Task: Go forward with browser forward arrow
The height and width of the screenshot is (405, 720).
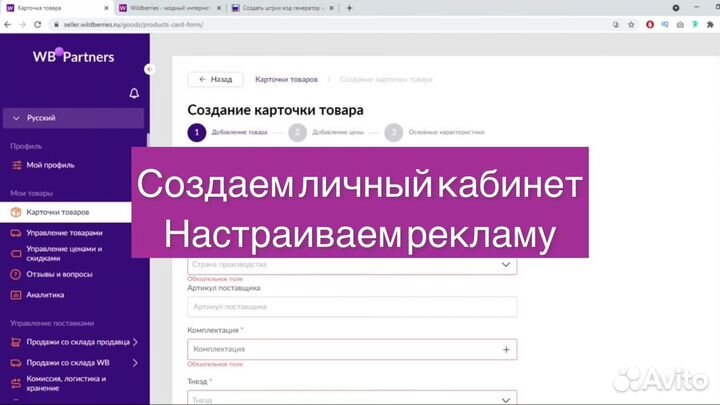Action: (x=22, y=24)
